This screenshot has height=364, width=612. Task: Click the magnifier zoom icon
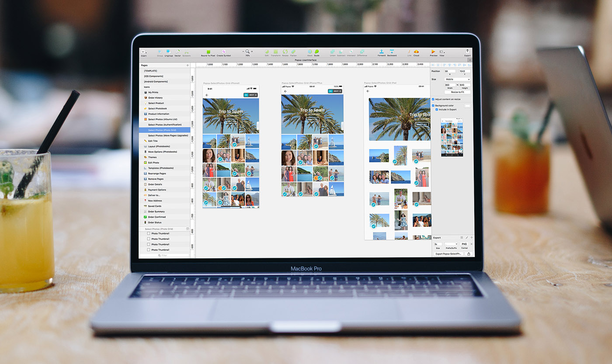tap(247, 52)
